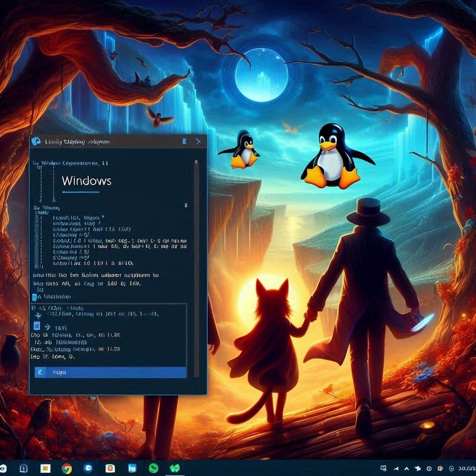Click the hidden icons chevron in the system tray
476x476 pixels.
[407, 468]
